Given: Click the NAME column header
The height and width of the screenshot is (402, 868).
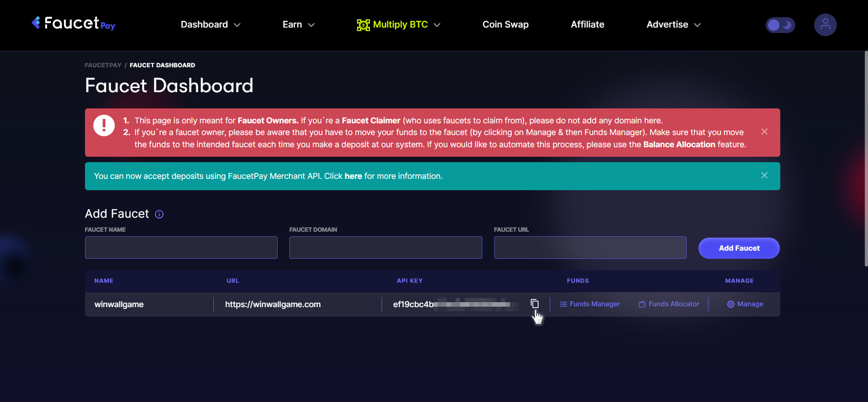Looking at the screenshot, I should (104, 280).
